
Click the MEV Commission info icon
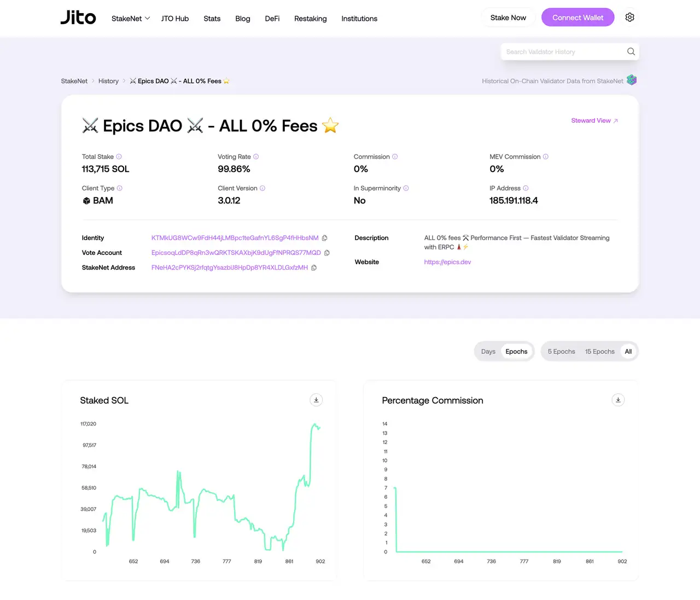[x=545, y=156]
